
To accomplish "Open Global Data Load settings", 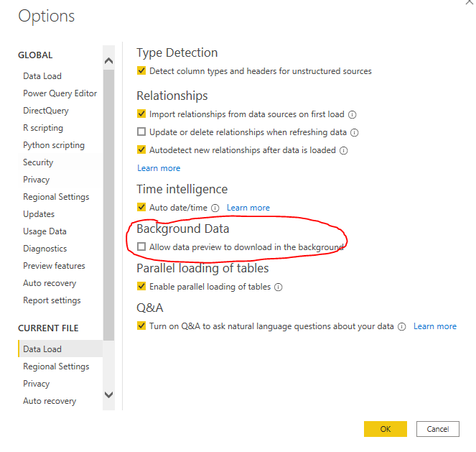I will pos(42,76).
